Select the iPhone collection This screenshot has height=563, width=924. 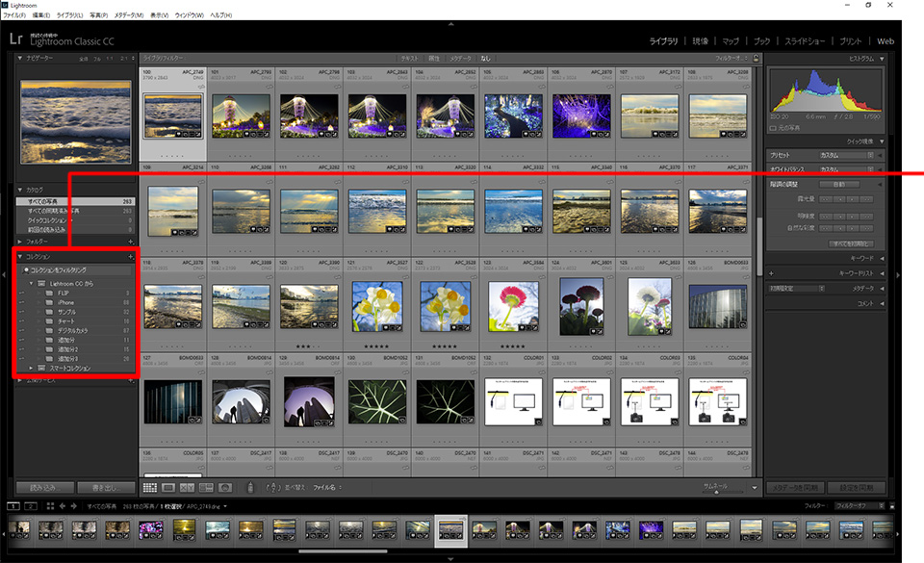pos(65,302)
